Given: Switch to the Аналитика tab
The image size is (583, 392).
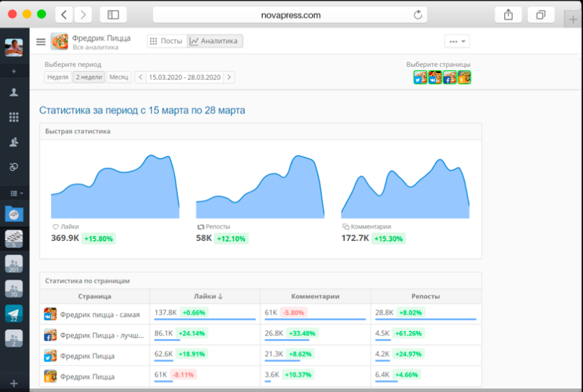Looking at the screenshot, I should coord(215,41).
